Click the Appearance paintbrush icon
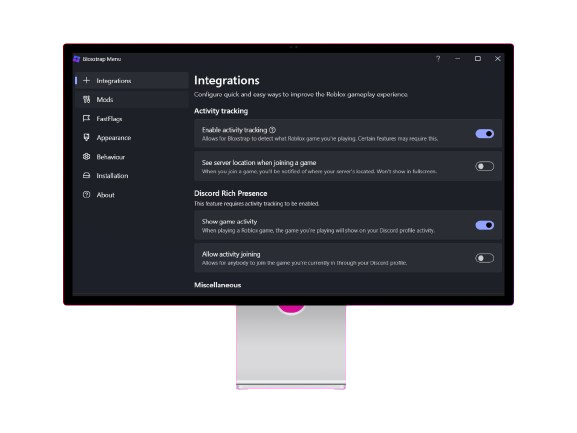The width and height of the screenshot is (577, 433). coord(86,137)
